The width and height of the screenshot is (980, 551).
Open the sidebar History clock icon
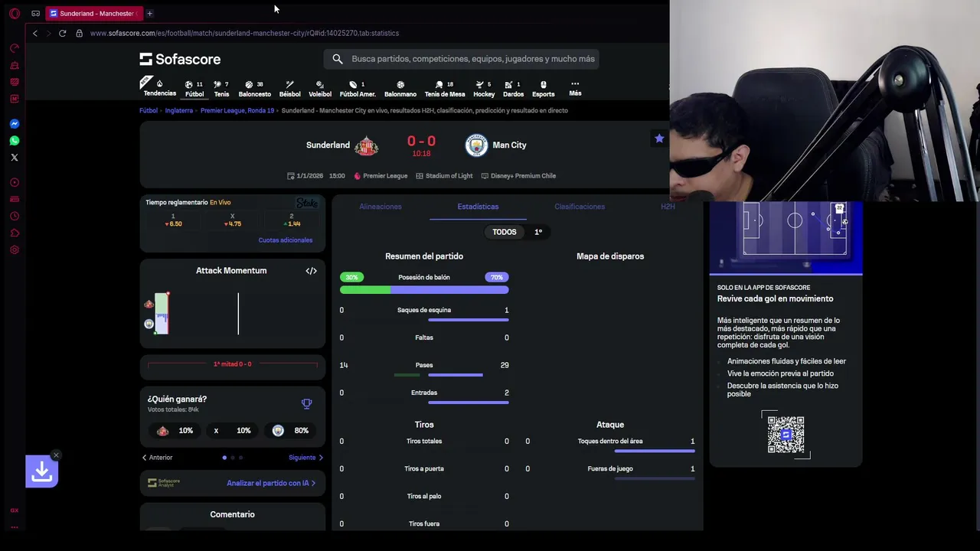tap(15, 216)
